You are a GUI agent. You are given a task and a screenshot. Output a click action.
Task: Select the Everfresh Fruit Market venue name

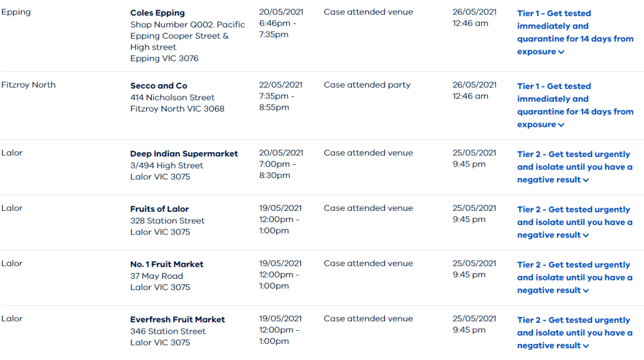pyautogui.click(x=178, y=319)
